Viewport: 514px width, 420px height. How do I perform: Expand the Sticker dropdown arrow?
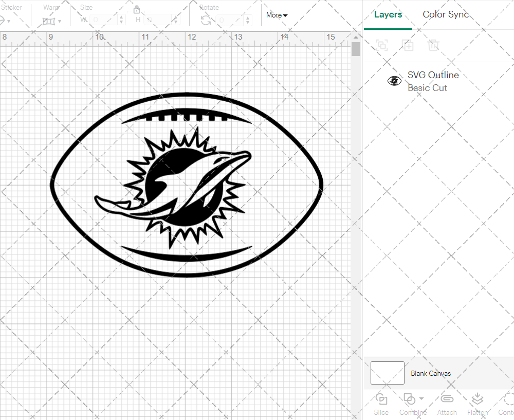click(9, 22)
